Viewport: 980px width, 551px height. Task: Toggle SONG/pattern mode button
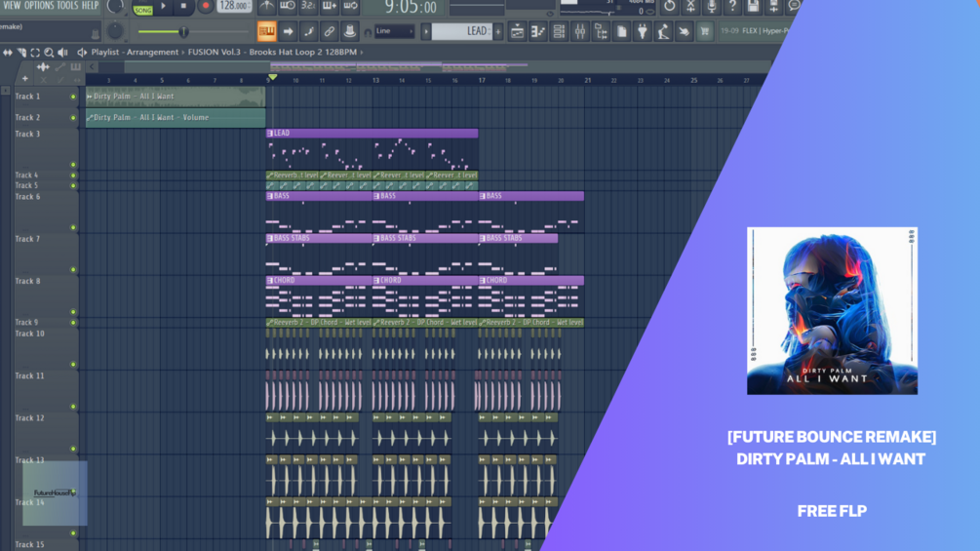(x=143, y=10)
